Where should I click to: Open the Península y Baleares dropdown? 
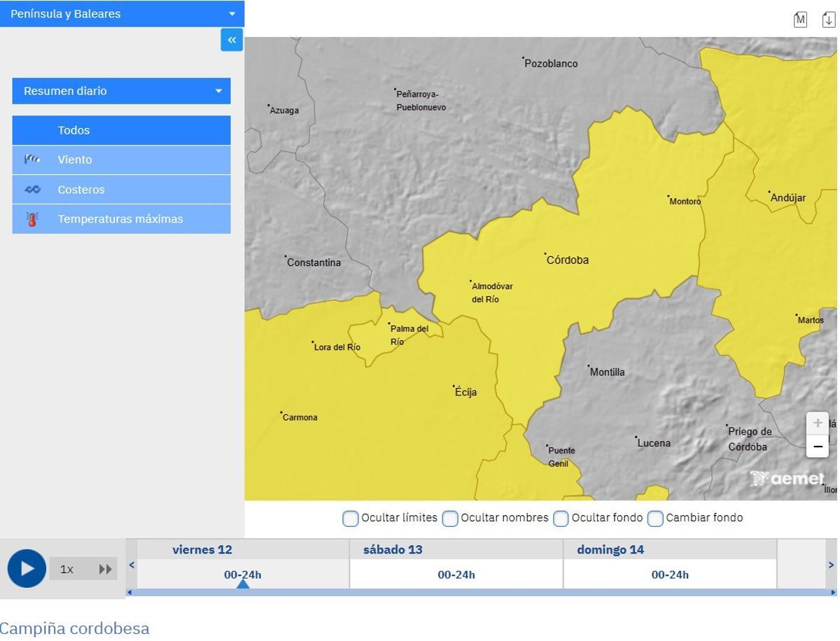122,13
